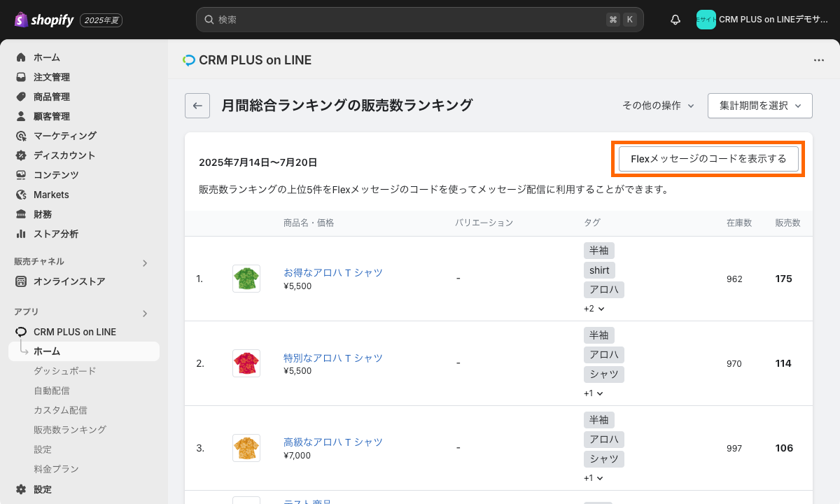The image size is (840, 504).
Task: Click the 商品名・価格 column header
Action: 309,223
